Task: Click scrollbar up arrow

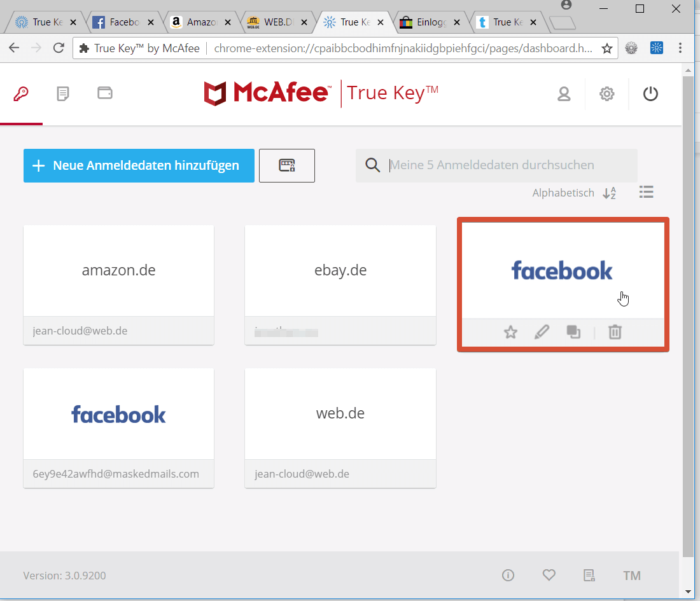Action: coord(688,71)
